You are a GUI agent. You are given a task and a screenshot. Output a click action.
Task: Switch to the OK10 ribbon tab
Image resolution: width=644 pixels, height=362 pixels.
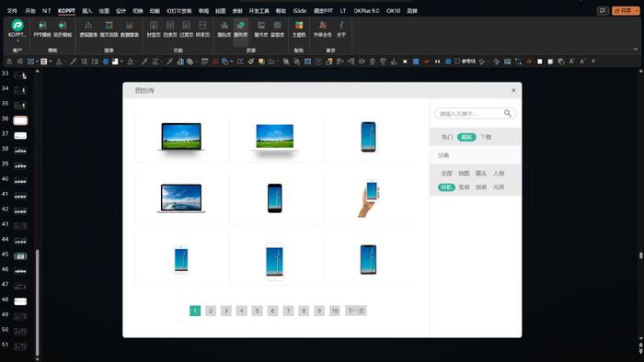point(393,11)
